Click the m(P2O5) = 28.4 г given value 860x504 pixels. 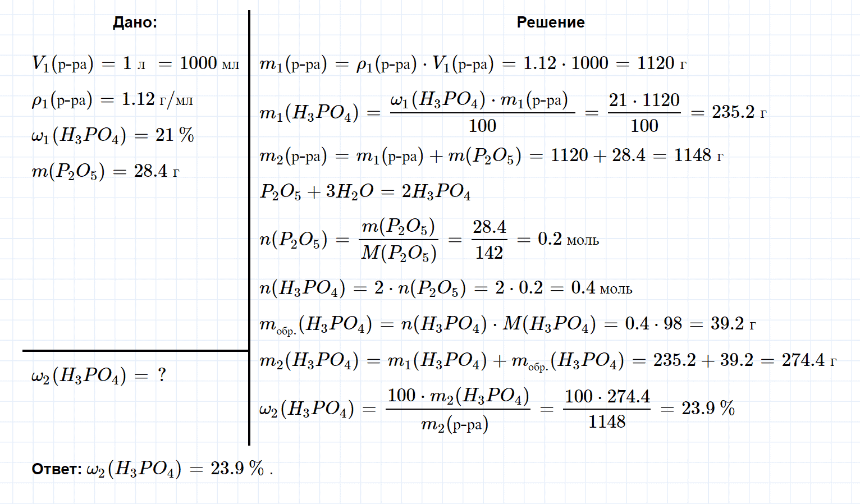(106, 171)
